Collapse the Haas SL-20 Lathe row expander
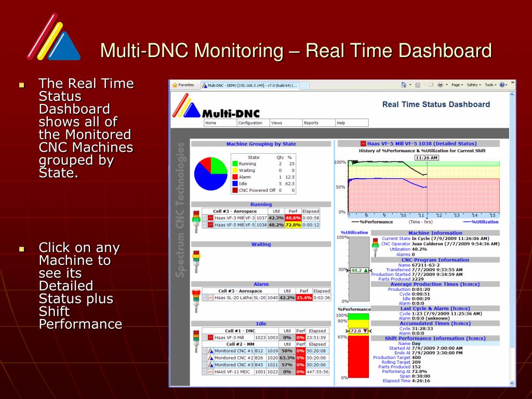 coord(205,298)
